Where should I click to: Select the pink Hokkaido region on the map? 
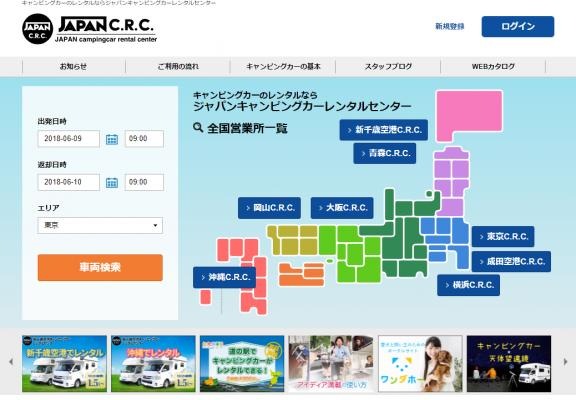tap(469, 116)
